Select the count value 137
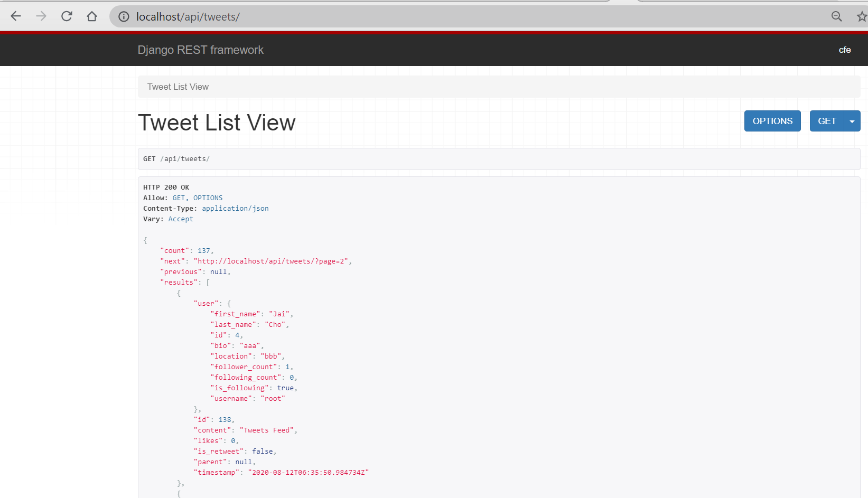868x498 pixels. [x=204, y=251]
